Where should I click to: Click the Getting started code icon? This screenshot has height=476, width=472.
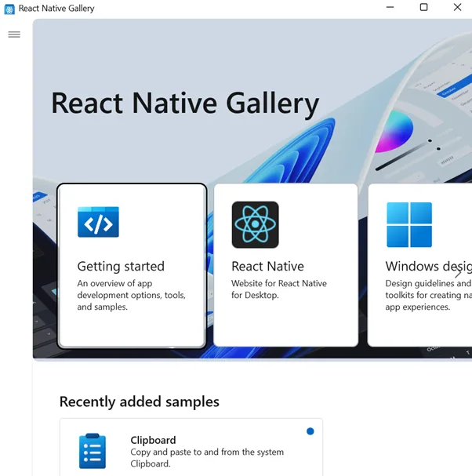(98, 222)
